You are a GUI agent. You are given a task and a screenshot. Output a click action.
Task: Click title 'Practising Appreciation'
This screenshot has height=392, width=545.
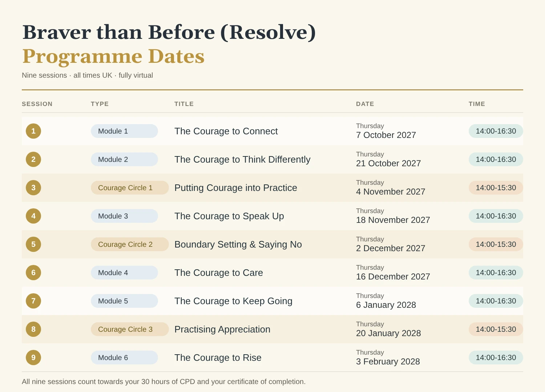[222, 329]
